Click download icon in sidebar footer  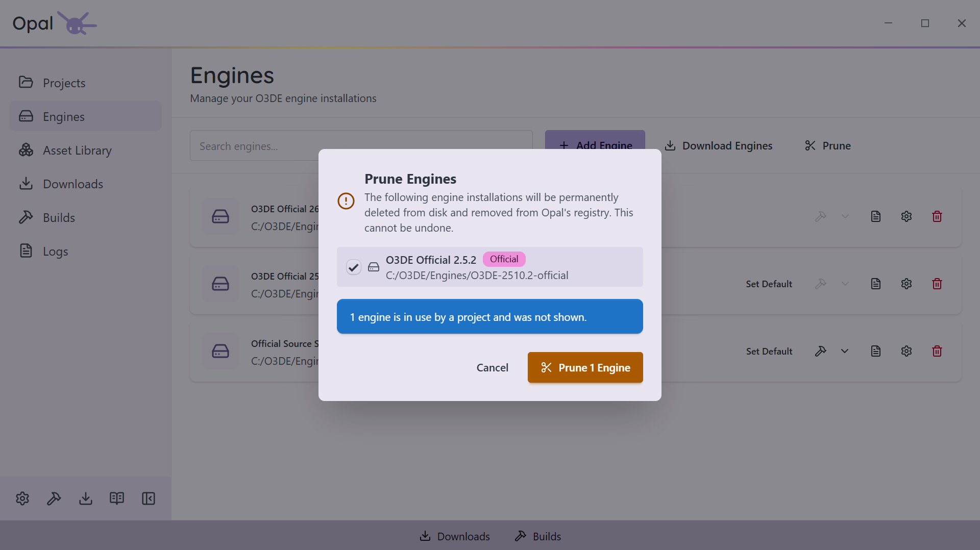86,498
